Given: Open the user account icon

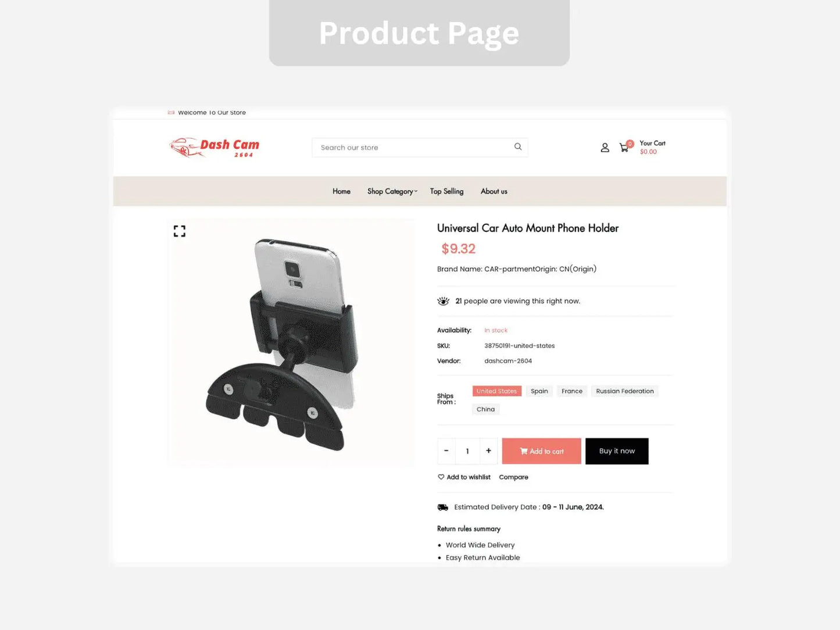Looking at the screenshot, I should coord(605,148).
